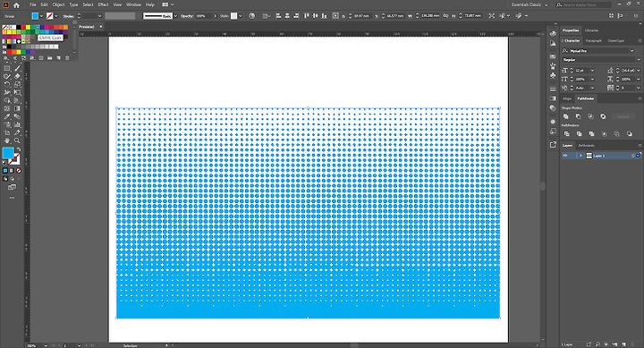Select the Zoom tool
Image resolution: width=644 pixels, height=348 pixels.
coord(17,140)
